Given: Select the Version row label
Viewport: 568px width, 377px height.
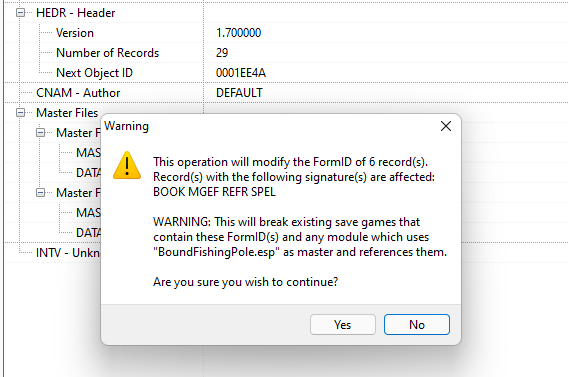Looking at the screenshot, I should point(75,33).
